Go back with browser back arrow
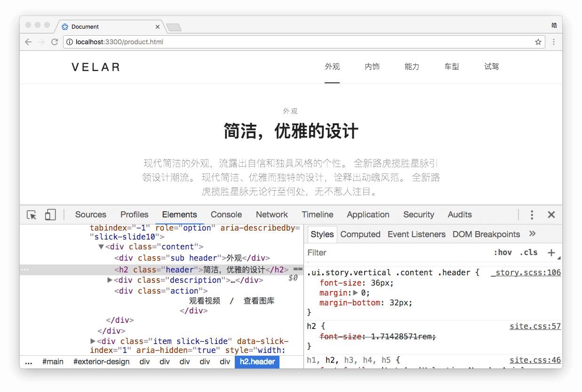 tap(28, 42)
